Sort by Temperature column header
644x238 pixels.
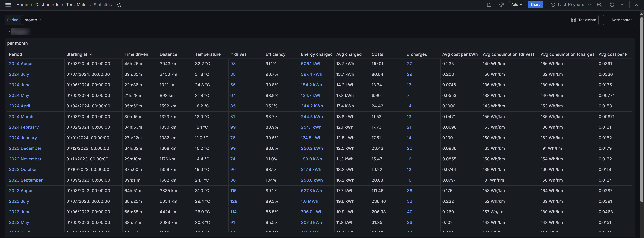(x=207, y=54)
